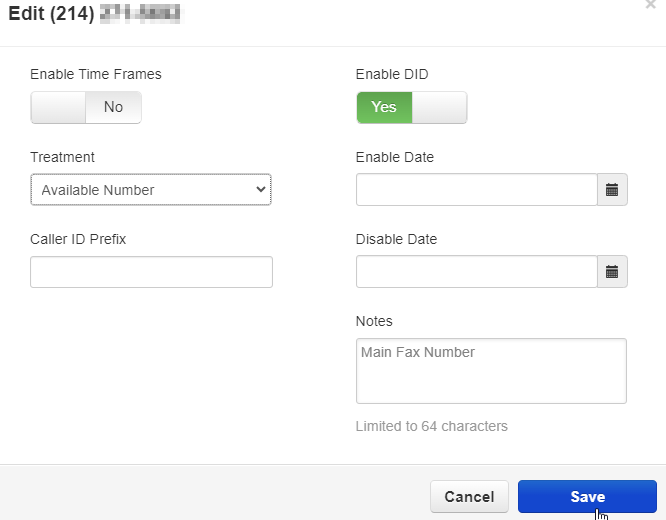Click the Enable Time Frames label
Screen dimensions: 666x520
96,74
